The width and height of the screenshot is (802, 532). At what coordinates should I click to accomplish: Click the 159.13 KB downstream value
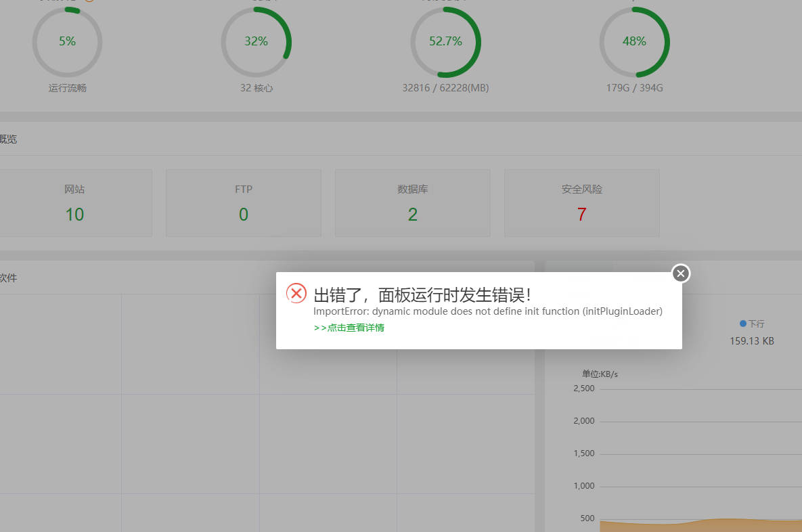pyautogui.click(x=752, y=341)
